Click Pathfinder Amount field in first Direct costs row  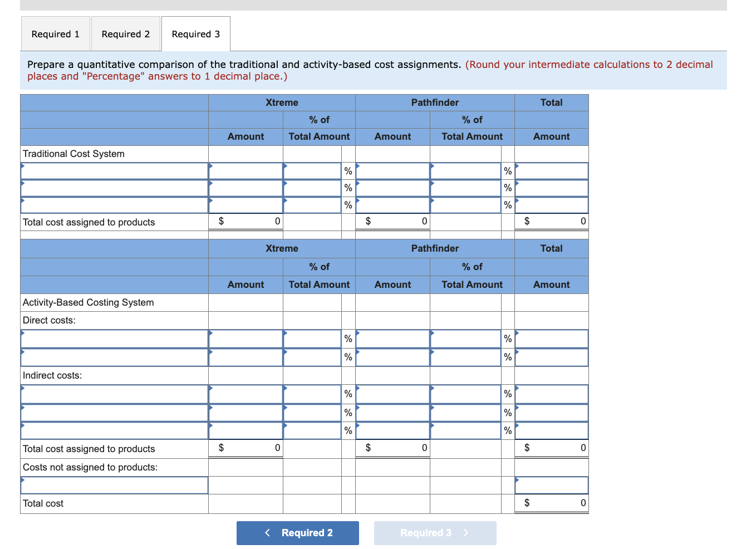(392, 339)
